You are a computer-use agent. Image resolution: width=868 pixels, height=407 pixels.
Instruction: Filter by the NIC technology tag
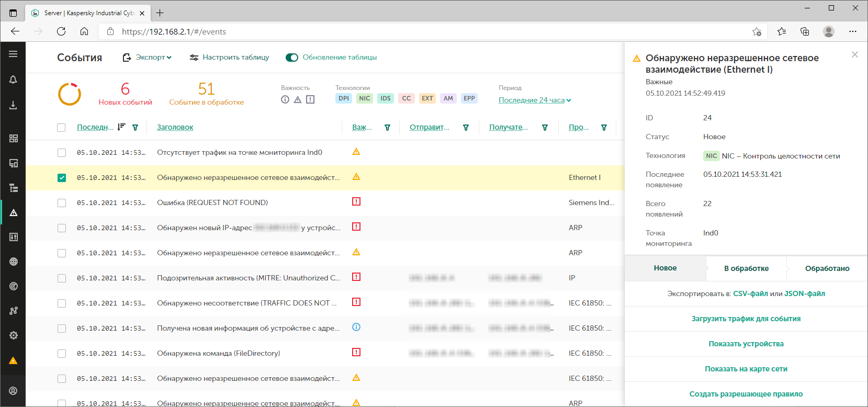(364, 98)
